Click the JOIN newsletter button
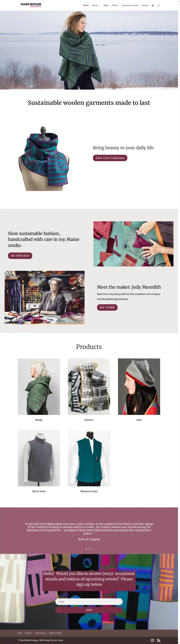The height and width of the screenshot is (644, 180). tap(89, 610)
